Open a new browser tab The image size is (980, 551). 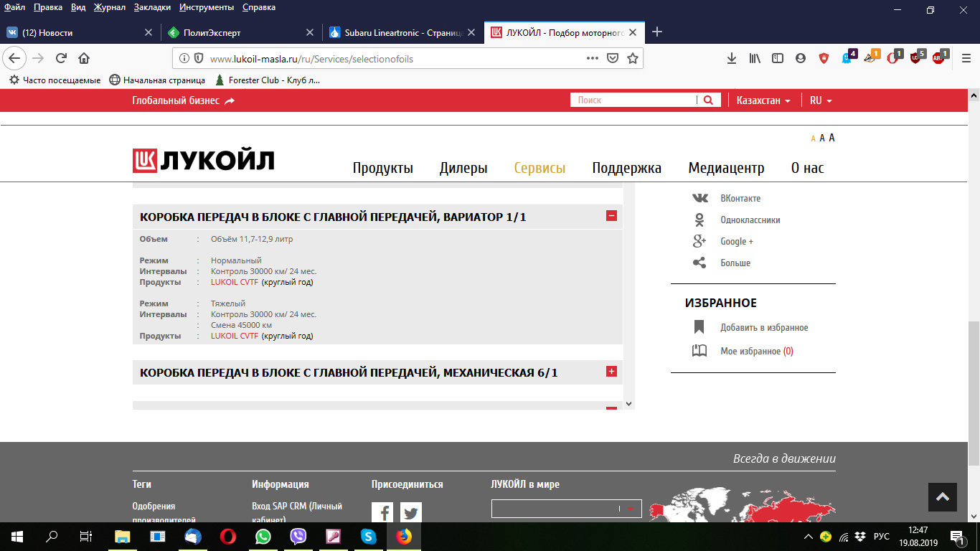[656, 32]
